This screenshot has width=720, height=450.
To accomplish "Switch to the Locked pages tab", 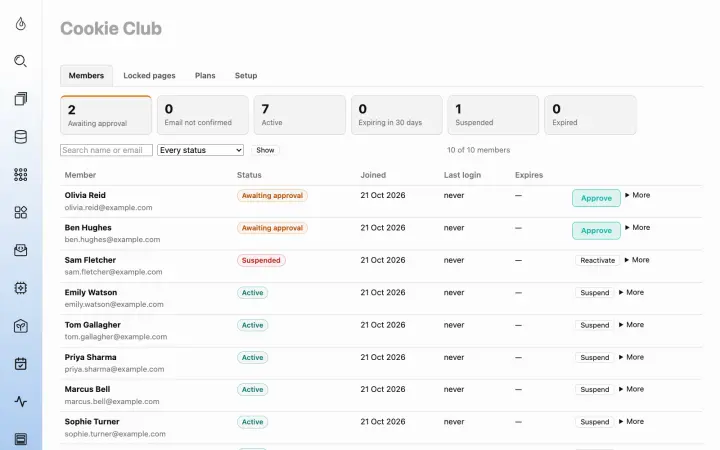I will tap(149, 75).
